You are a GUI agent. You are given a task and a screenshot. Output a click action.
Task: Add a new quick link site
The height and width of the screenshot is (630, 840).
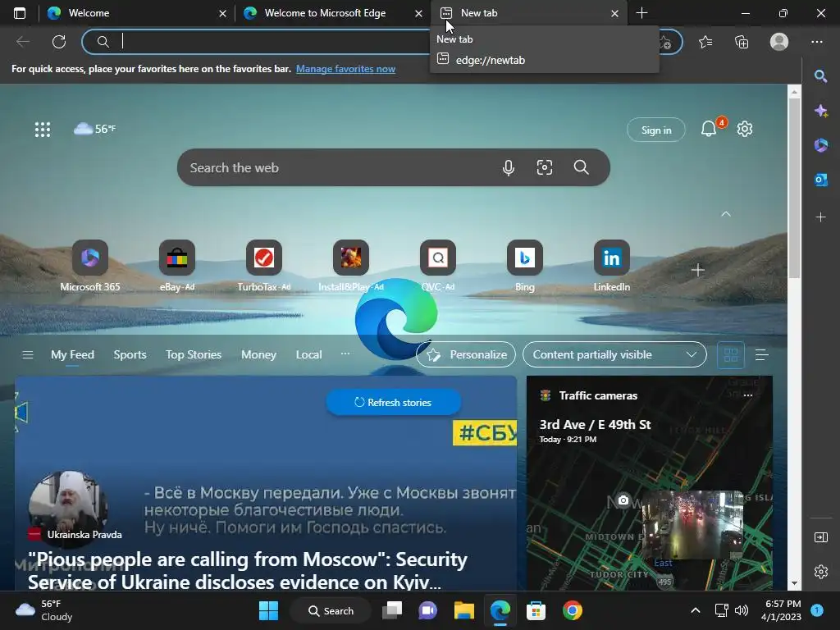point(697,270)
